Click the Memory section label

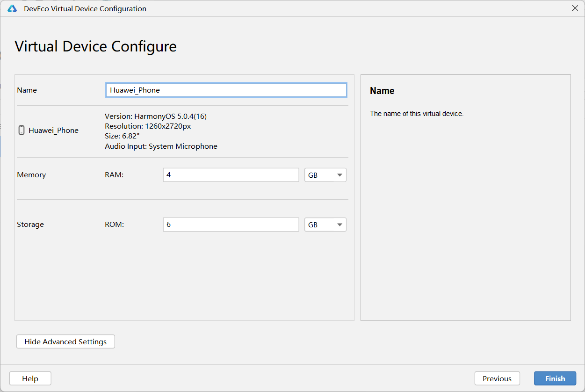31,175
